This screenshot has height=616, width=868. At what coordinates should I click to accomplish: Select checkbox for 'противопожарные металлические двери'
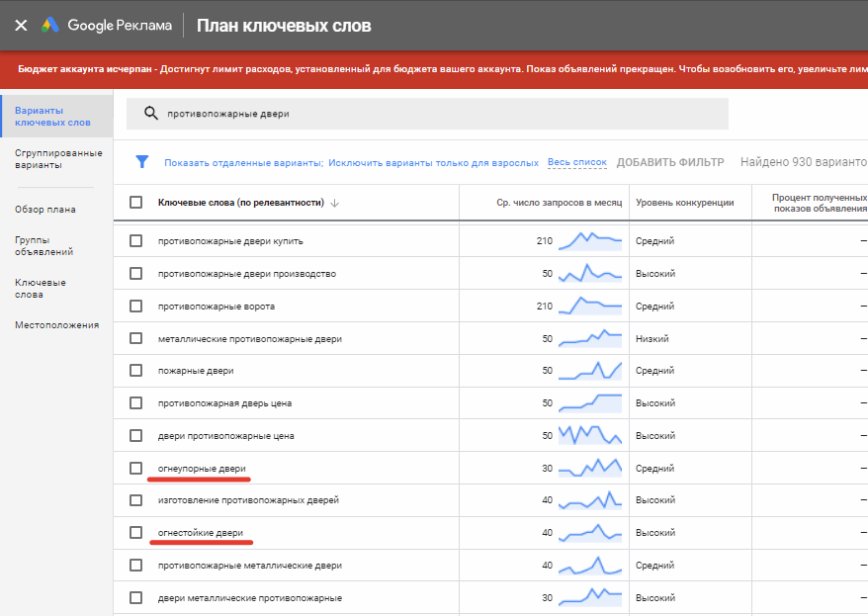coord(135,566)
